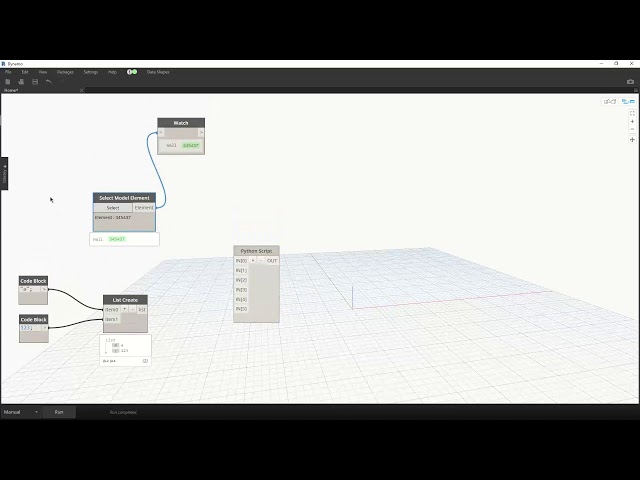640x480 pixels.
Task: Click the output port of the "a" Code Block
Action: [x=44, y=289]
